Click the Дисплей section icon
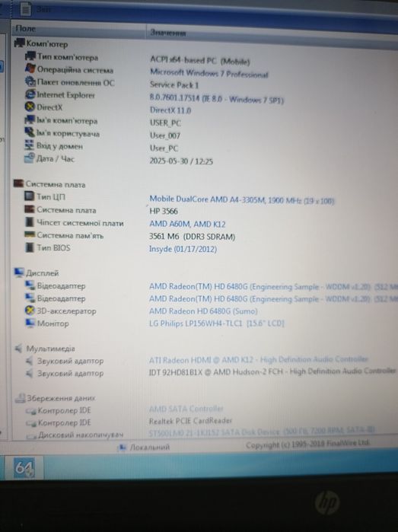Screen dimensions: 398x532 point(19,272)
